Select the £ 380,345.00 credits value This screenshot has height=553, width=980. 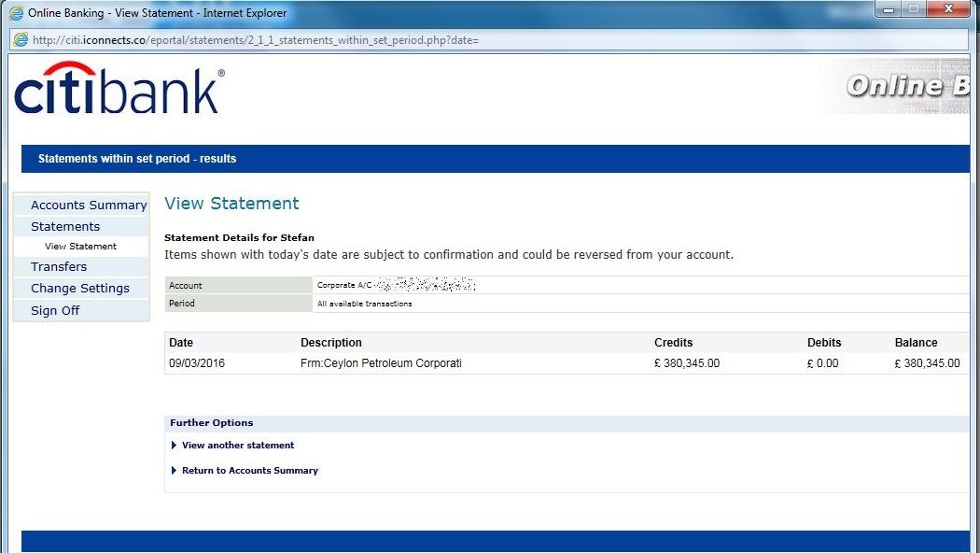(687, 363)
